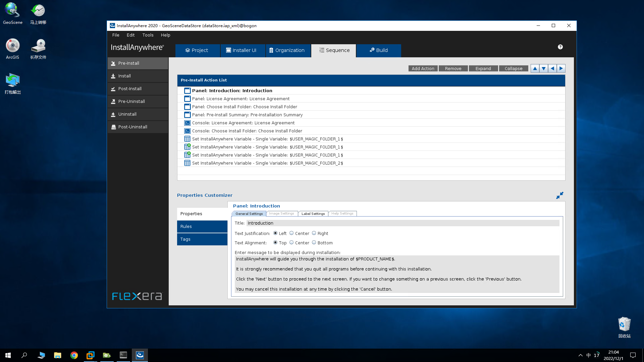
Task: Open the Tools menu
Action: pos(148,35)
